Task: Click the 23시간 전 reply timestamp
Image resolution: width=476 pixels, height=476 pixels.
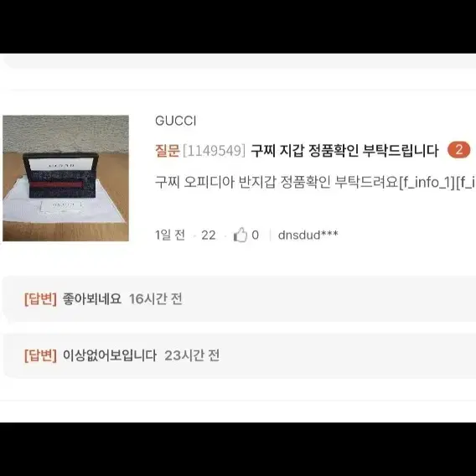Action: (x=192, y=355)
